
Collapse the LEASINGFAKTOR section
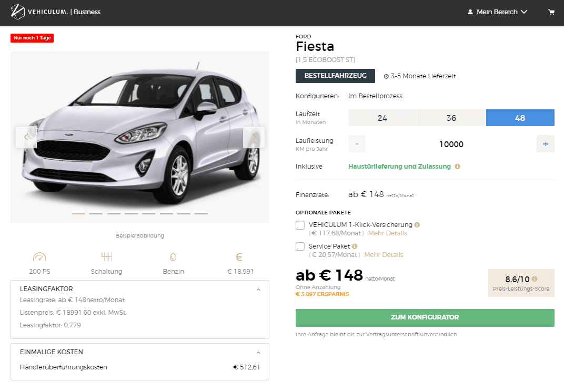258,290
